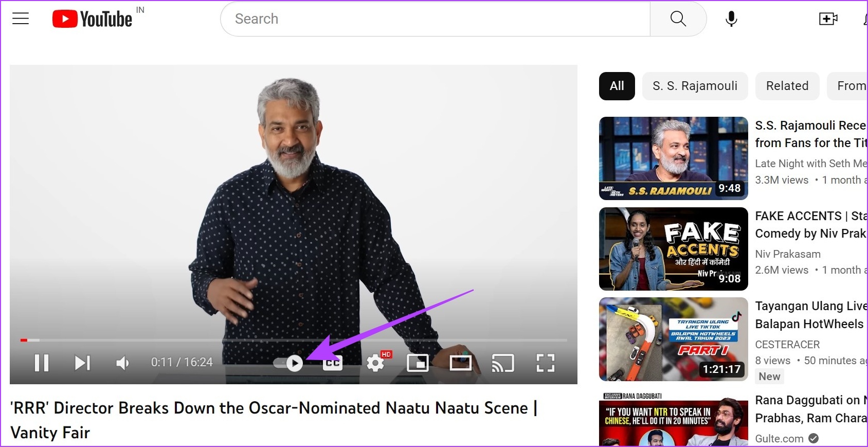Open 'S.S. Rajamouli Rece...' video title
The image size is (868, 447).
tap(811, 134)
